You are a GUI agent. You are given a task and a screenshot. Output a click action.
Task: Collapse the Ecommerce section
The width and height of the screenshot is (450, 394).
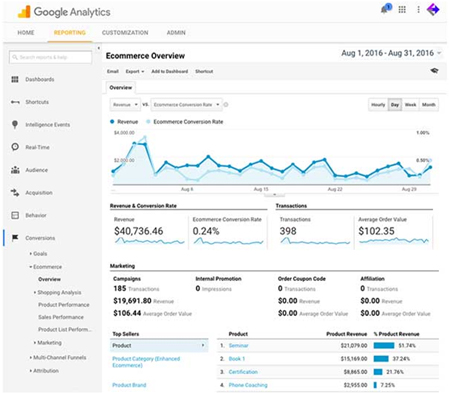pyautogui.click(x=46, y=267)
